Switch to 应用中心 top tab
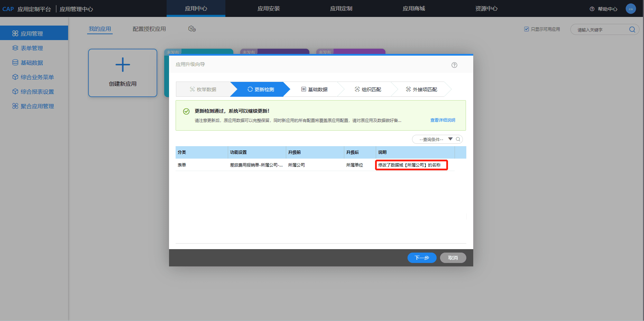 (x=196, y=8)
